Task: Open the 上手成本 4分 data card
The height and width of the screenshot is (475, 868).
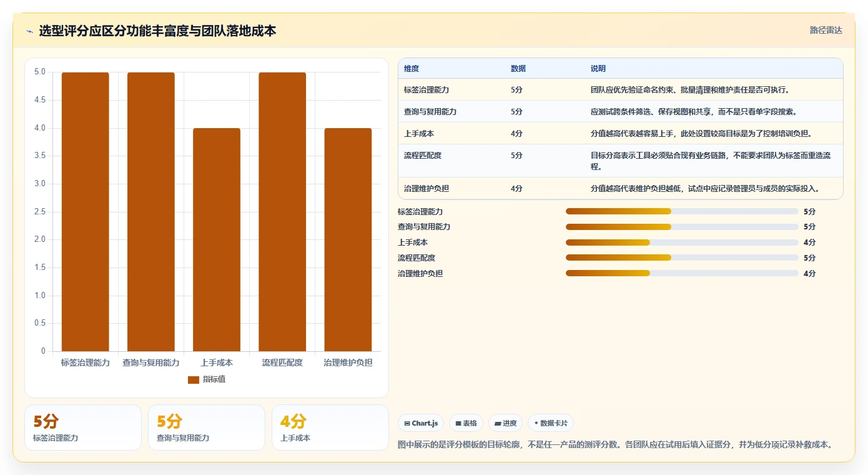Action: (330, 427)
